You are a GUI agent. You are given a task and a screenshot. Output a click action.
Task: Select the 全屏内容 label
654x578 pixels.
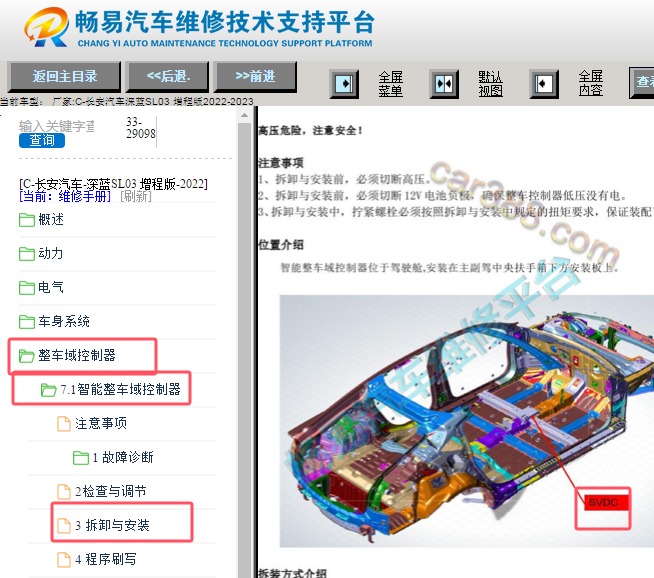click(591, 83)
